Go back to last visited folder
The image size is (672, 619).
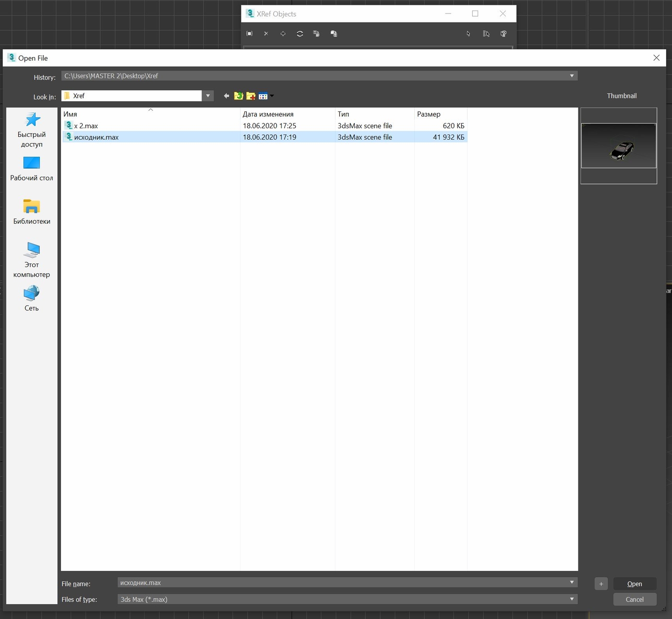pyautogui.click(x=227, y=96)
